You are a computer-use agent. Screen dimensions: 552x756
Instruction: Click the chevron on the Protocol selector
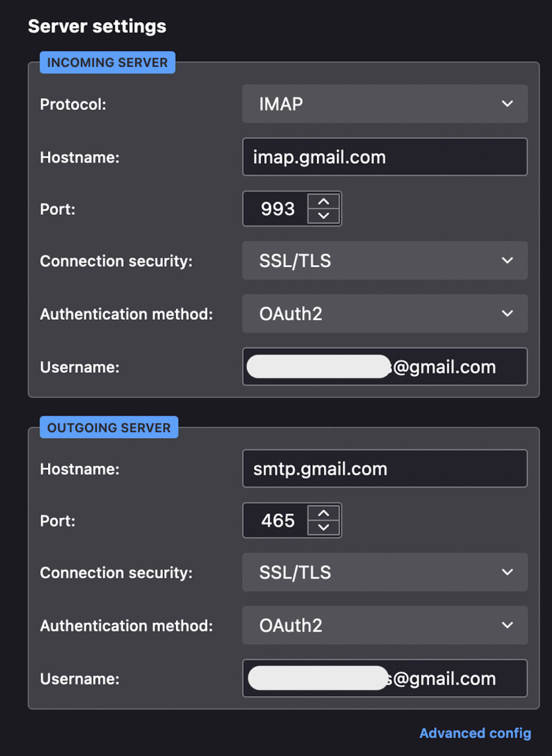[507, 104]
